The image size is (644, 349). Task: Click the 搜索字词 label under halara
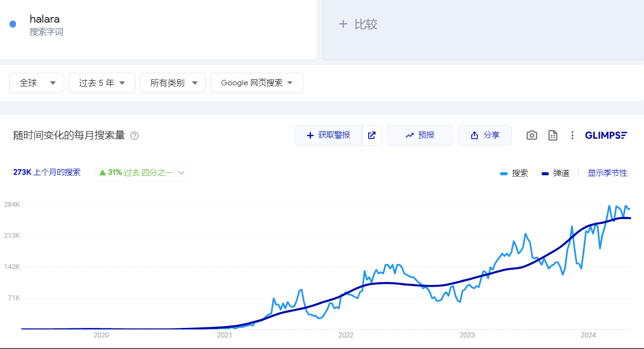tap(47, 32)
